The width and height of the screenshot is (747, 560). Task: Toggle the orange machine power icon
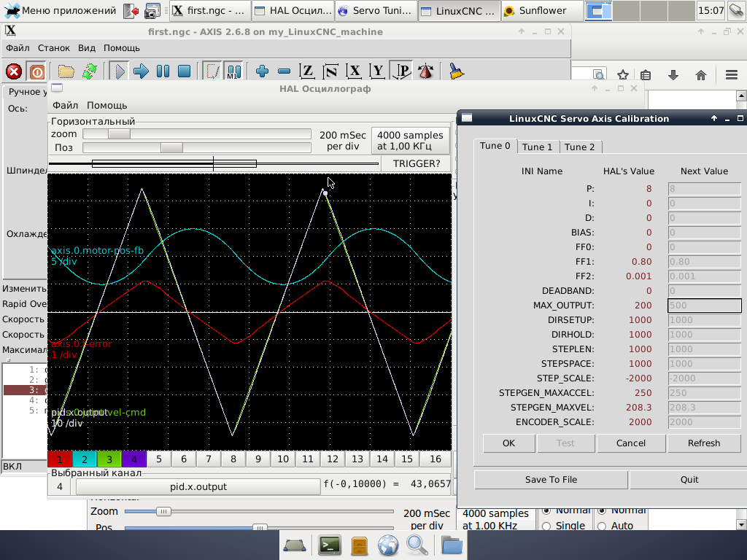(36, 71)
